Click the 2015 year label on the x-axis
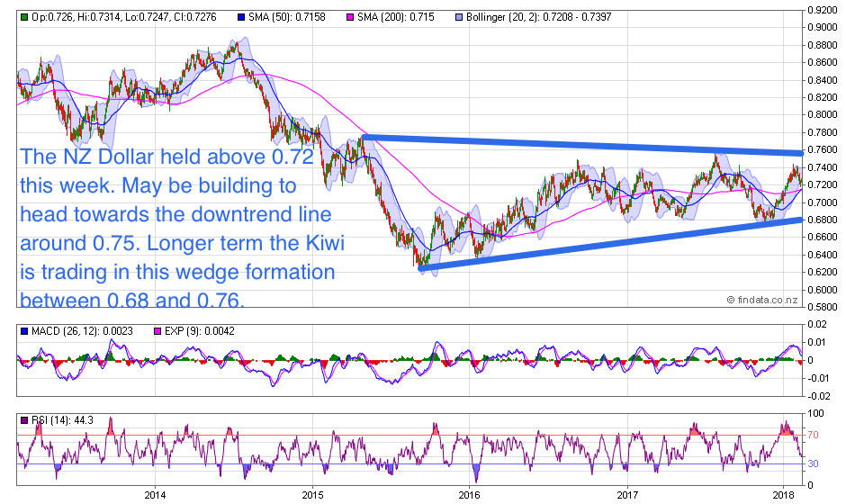Image resolution: width=846 pixels, height=504 pixels. click(312, 495)
